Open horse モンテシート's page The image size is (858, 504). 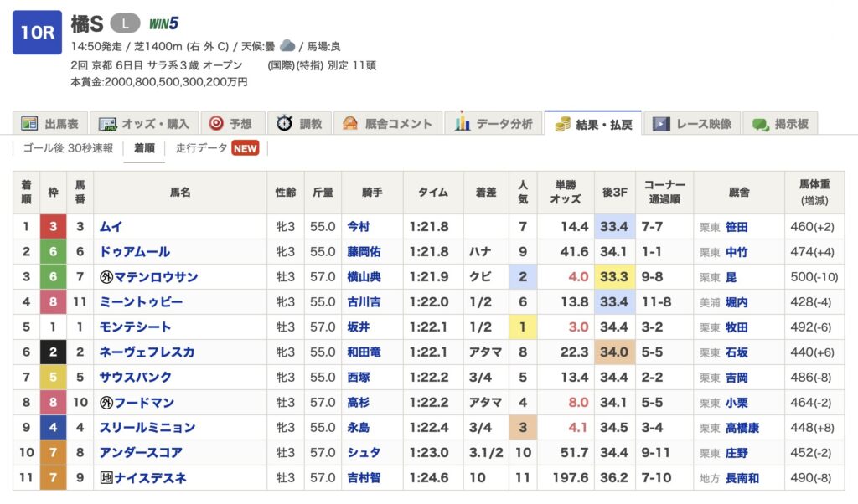point(135,327)
